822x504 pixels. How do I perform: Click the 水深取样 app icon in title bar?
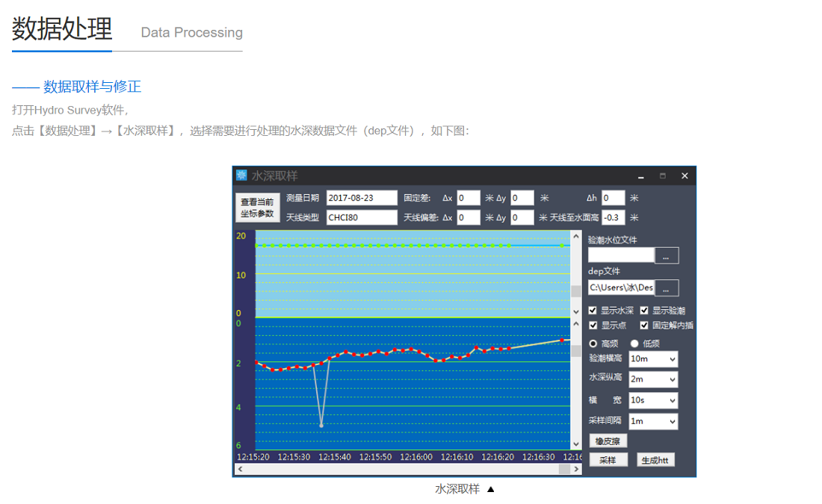click(x=241, y=175)
